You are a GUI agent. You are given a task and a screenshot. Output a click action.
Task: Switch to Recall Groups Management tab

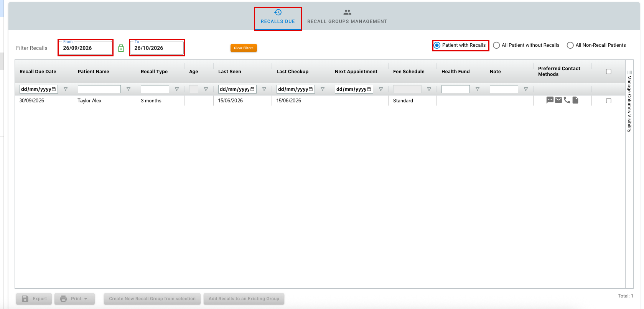pyautogui.click(x=347, y=17)
